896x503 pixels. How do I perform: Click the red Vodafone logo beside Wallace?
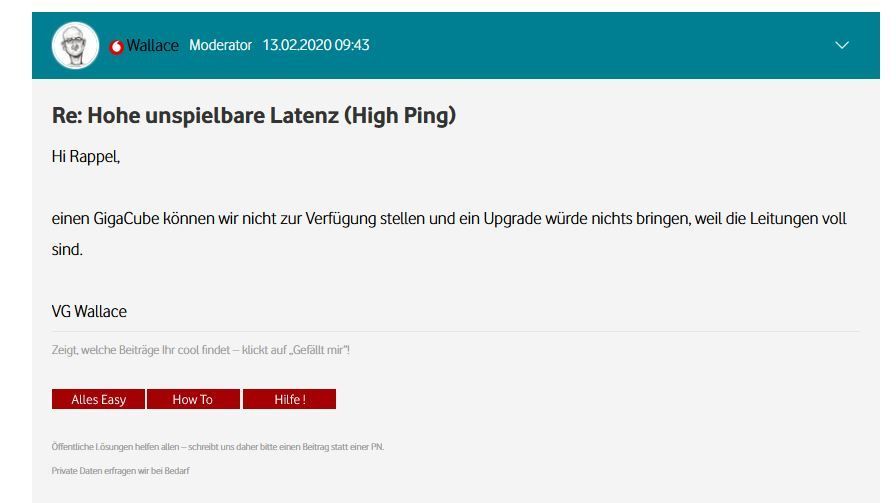coord(117,47)
